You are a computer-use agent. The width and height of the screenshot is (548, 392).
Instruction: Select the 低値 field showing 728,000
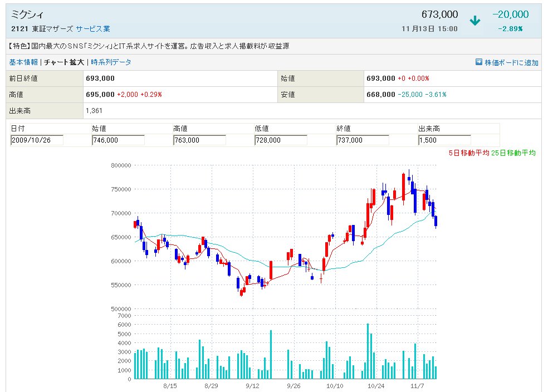click(x=281, y=140)
